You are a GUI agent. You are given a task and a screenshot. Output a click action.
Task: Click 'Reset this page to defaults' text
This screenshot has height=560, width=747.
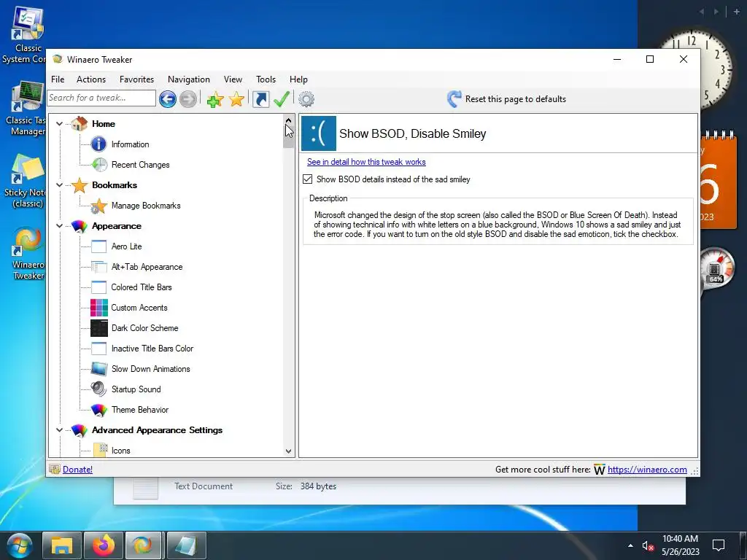click(x=516, y=99)
